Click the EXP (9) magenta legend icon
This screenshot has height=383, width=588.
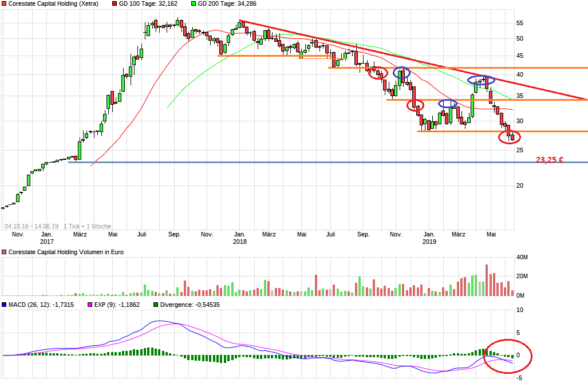pyautogui.click(x=90, y=303)
